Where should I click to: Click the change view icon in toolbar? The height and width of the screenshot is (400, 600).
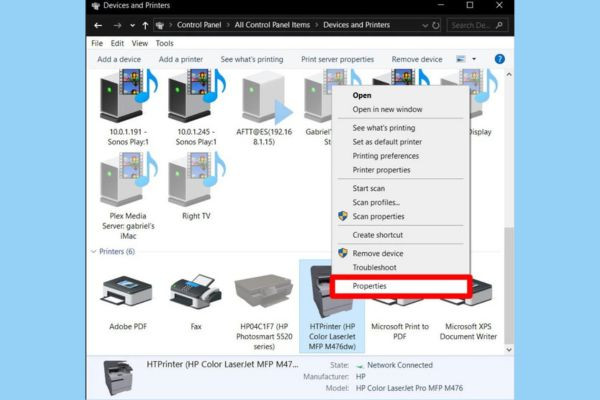[461, 59]
